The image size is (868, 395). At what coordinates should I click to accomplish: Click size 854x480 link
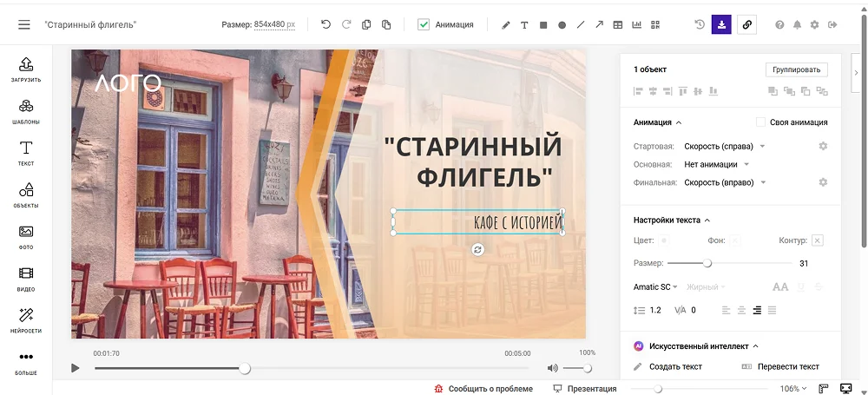pyautogui.click(x=274, y=25)
